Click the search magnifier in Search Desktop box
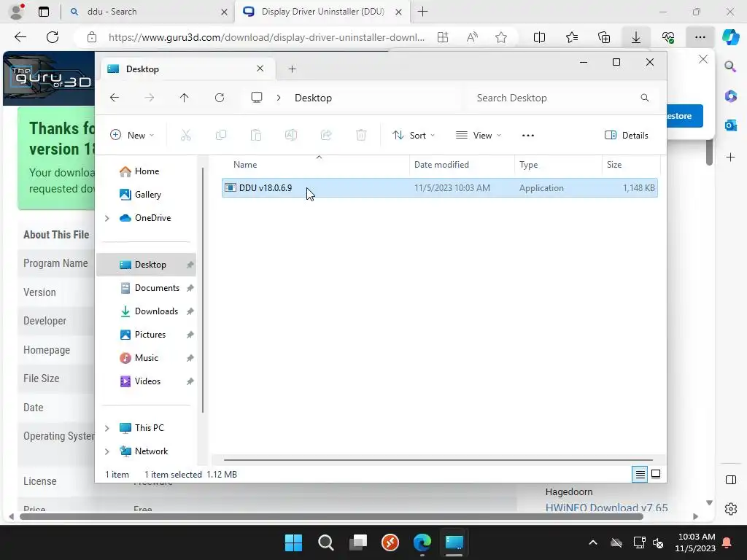The image size is (747, 560). 645,98
